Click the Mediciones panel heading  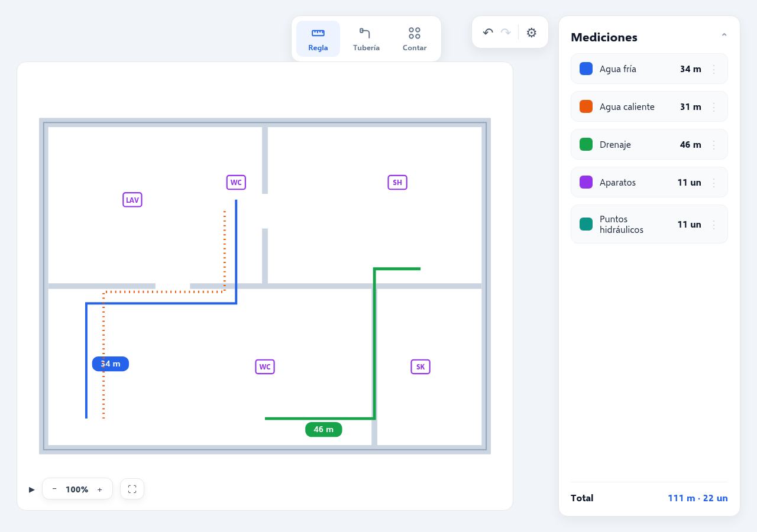pyautogui.click(x=604, y=37)
